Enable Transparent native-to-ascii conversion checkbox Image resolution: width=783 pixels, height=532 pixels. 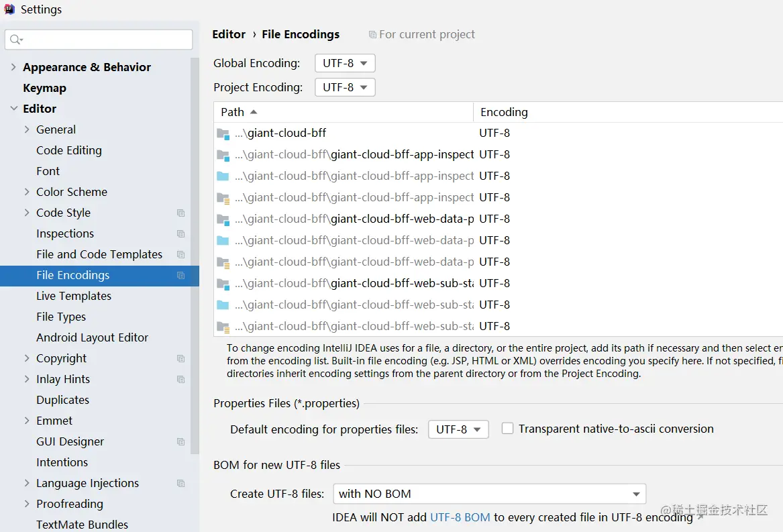tap(507, 429)
